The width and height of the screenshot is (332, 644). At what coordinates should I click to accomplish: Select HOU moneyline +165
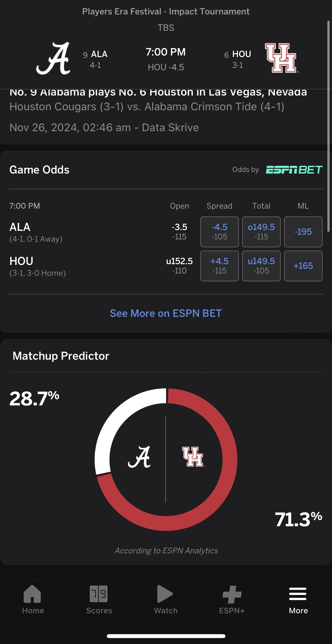pyautogui.click(x=303, y=266)
